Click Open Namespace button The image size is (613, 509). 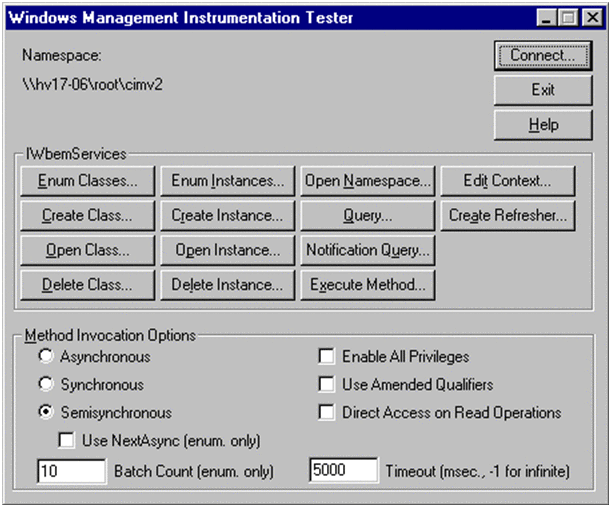point(367,181)
